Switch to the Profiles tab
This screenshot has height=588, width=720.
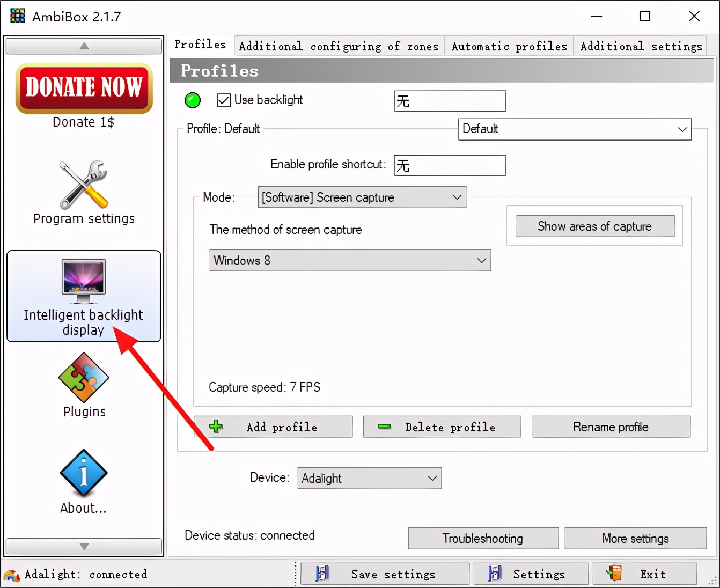[x=201, y=45]
